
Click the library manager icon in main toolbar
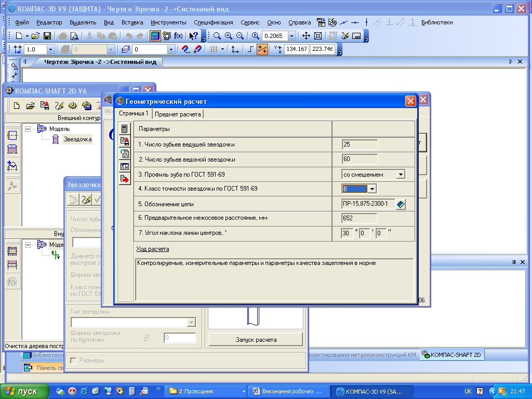pyautogui.click(x=166, y=36)
